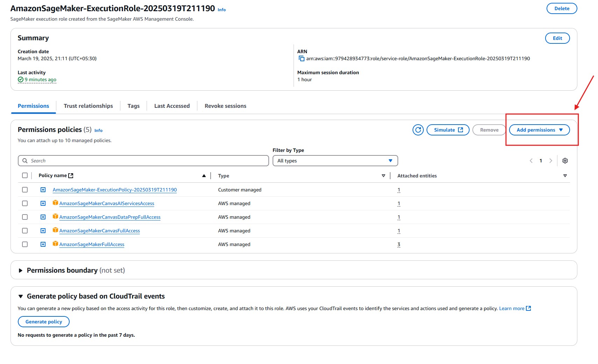Open the Add permissions dropdown
The image size is (598, 364).
click(539, 130)
